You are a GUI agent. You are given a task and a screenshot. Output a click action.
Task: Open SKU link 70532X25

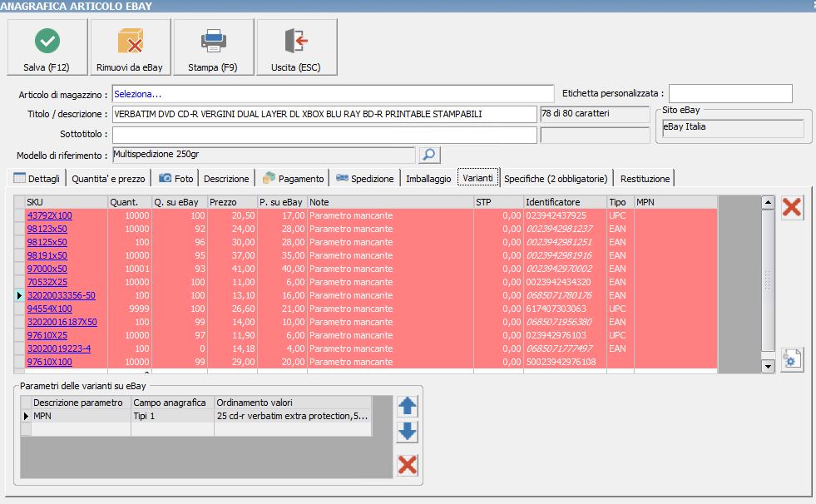point(47,282)
